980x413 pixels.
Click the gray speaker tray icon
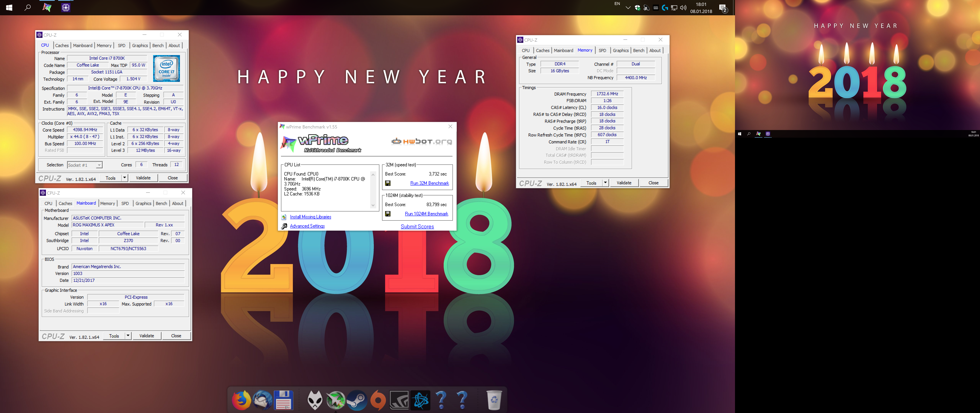coord(646,8)
